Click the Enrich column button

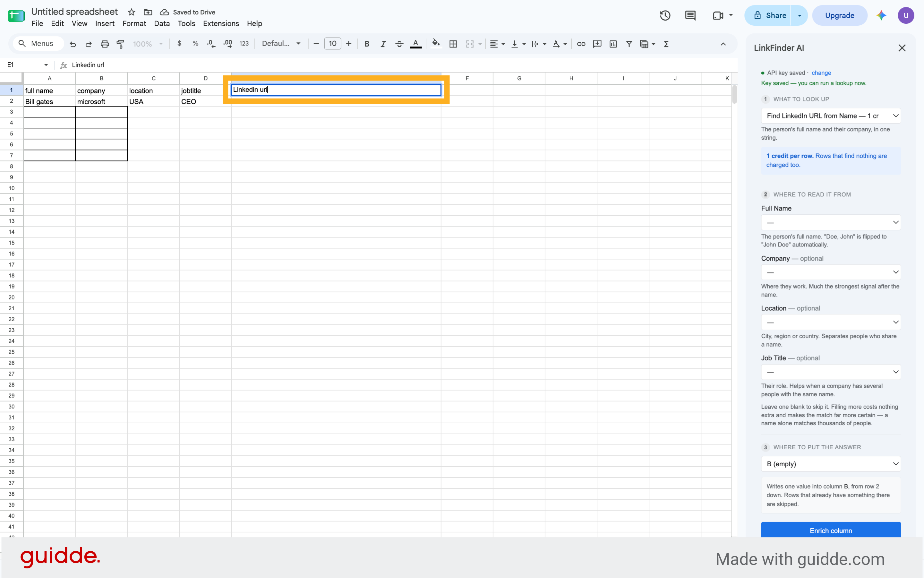coord(831,530)
